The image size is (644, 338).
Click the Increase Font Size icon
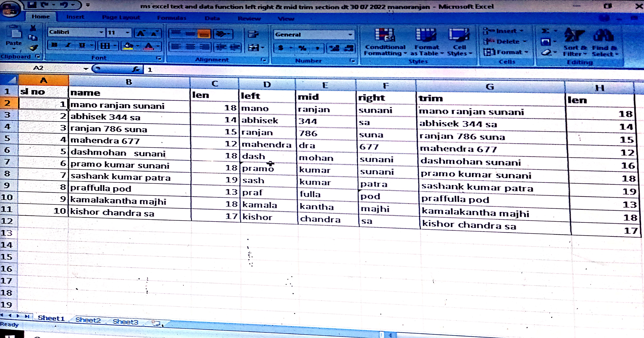(x=141, y=33)
